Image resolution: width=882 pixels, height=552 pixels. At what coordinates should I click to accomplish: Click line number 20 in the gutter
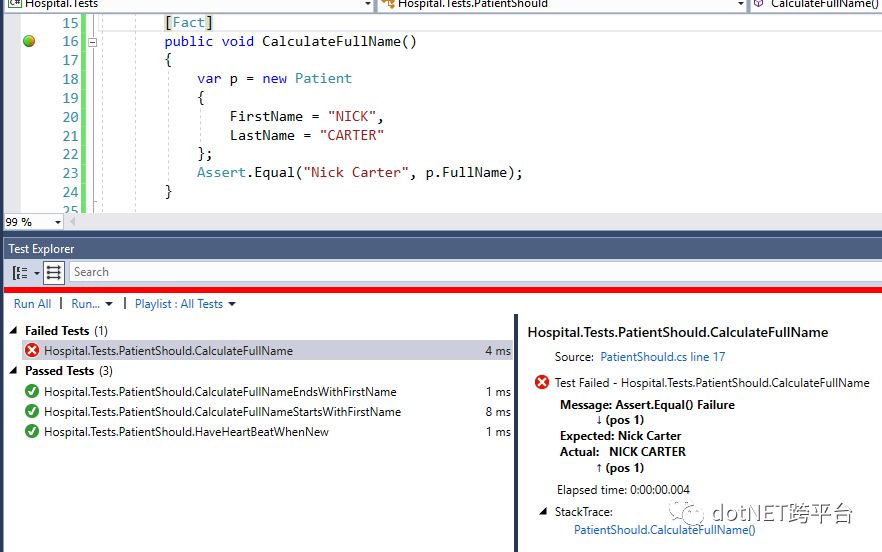pyautogui.click(x=70, y=117)
